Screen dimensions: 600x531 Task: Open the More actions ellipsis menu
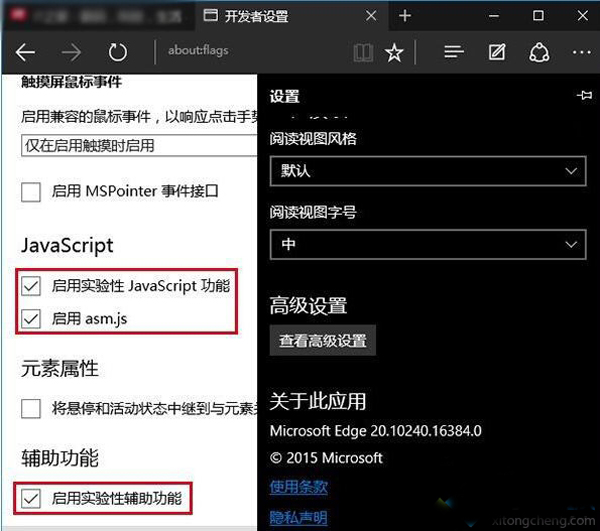click(x=582, y=52)
